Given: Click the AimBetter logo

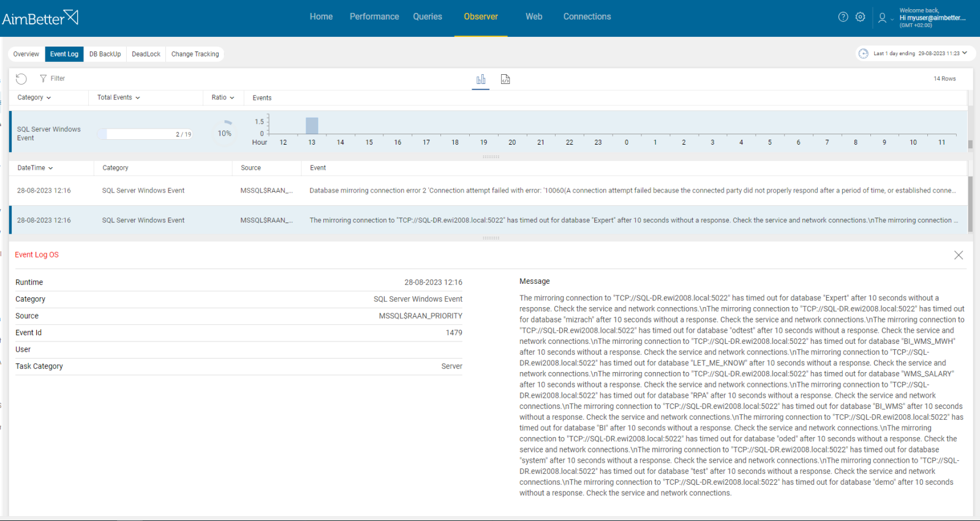Looking at the screenshot, I should tap(40, 18).
